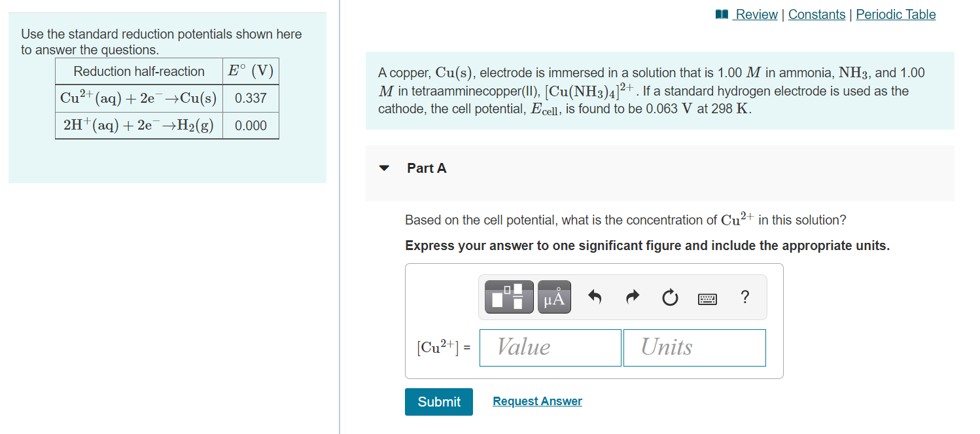980x434 pixels.
Task: Collapse Part A using the disclosure triangle
Action: point(383,168)
